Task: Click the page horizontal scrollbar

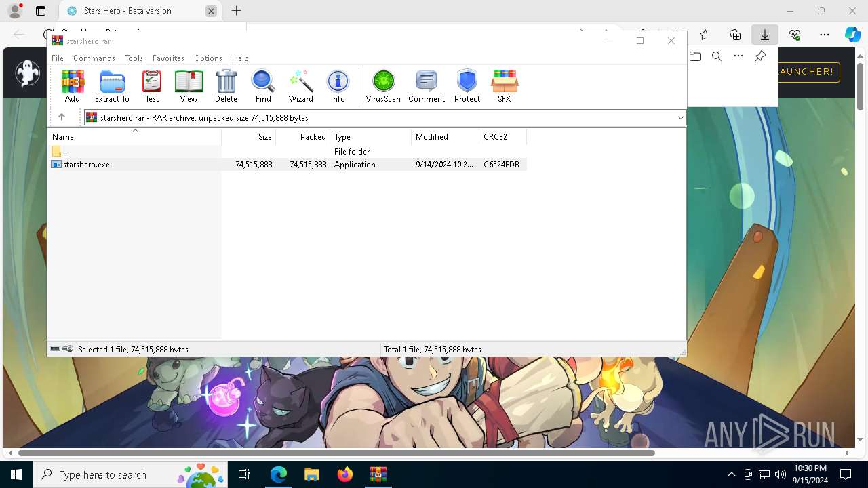Action: tap(336, 453)
